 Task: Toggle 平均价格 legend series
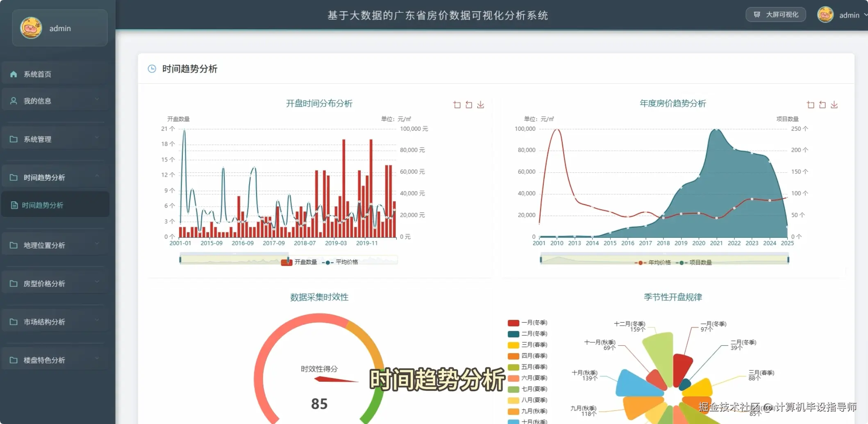click(x=340, y=262)
